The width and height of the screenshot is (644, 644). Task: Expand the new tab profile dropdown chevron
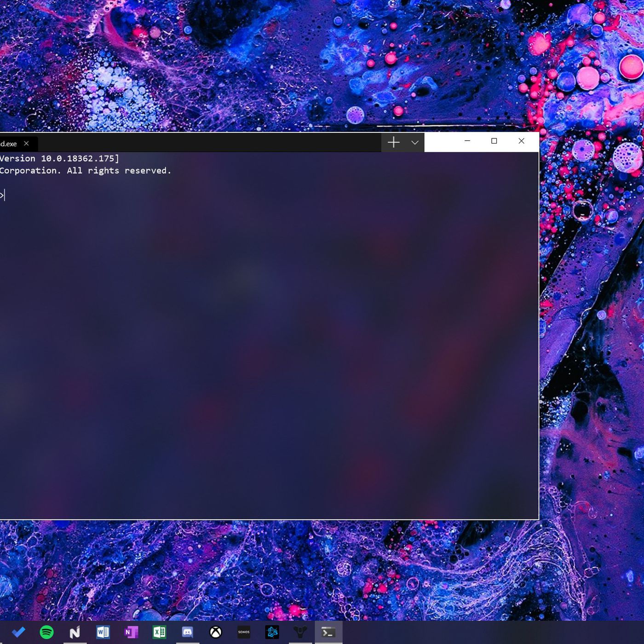(414, 143)
